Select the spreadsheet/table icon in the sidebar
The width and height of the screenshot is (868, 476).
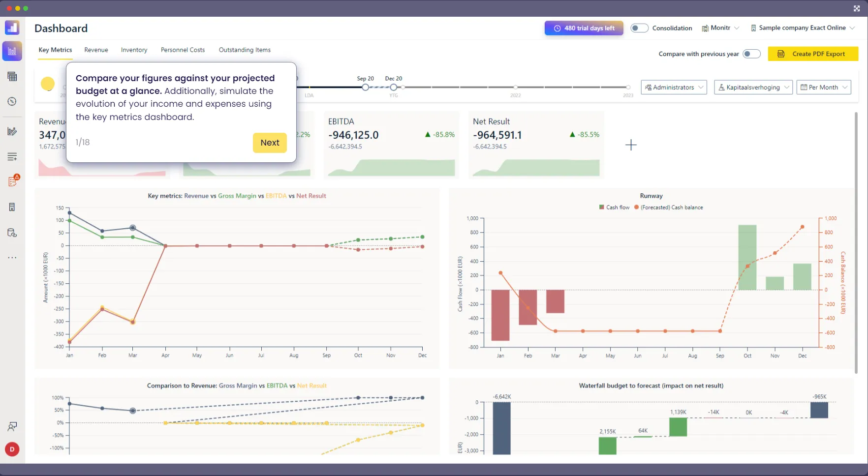pyautogui.click(x=12, y=76)
